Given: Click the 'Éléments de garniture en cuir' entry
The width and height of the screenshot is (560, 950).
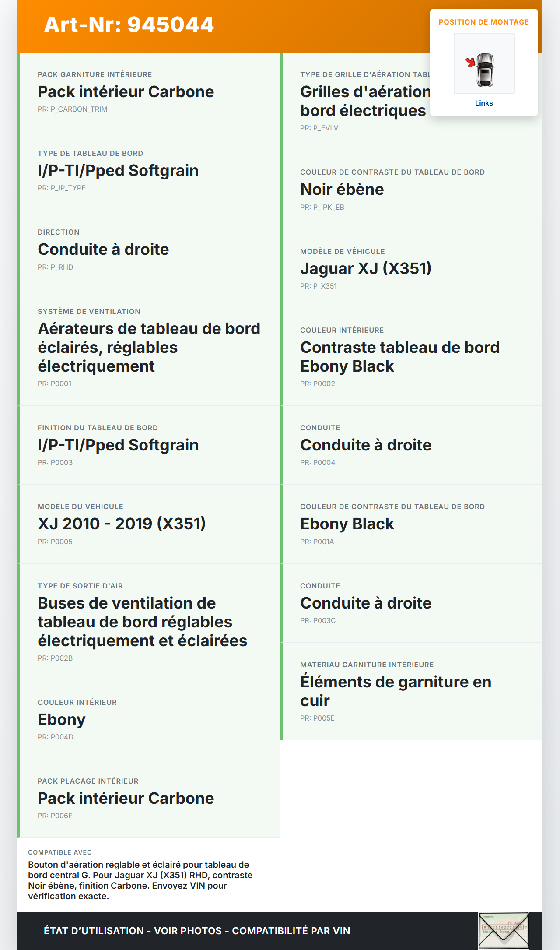Looking at the screenshot, I should pos(395,691).
